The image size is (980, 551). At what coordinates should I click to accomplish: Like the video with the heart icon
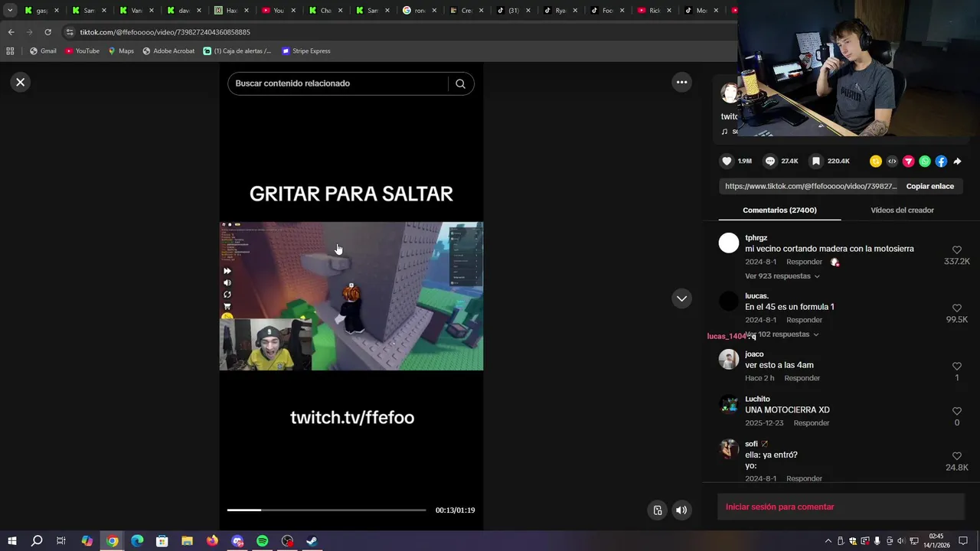(727, 161)
